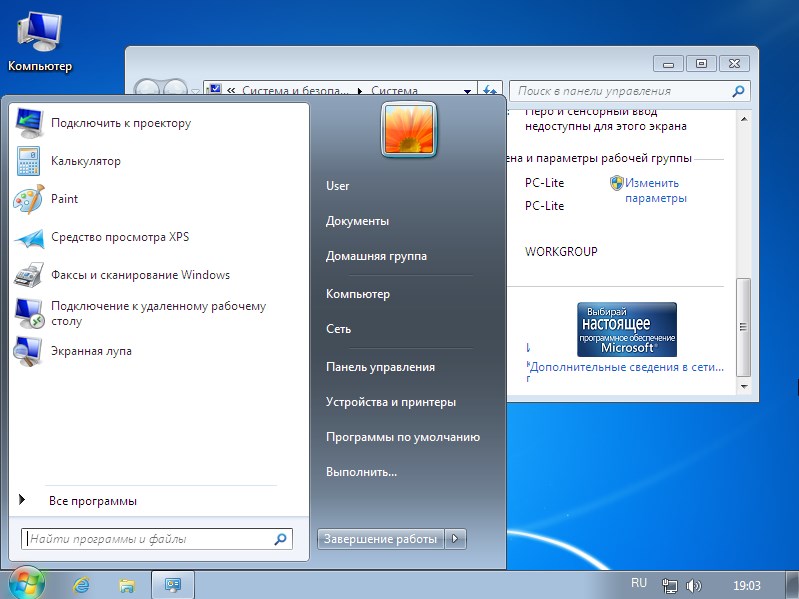The image size is (799, 599).
Task: Select the Control Panel System taskbar button
Action: pos(173,585)
